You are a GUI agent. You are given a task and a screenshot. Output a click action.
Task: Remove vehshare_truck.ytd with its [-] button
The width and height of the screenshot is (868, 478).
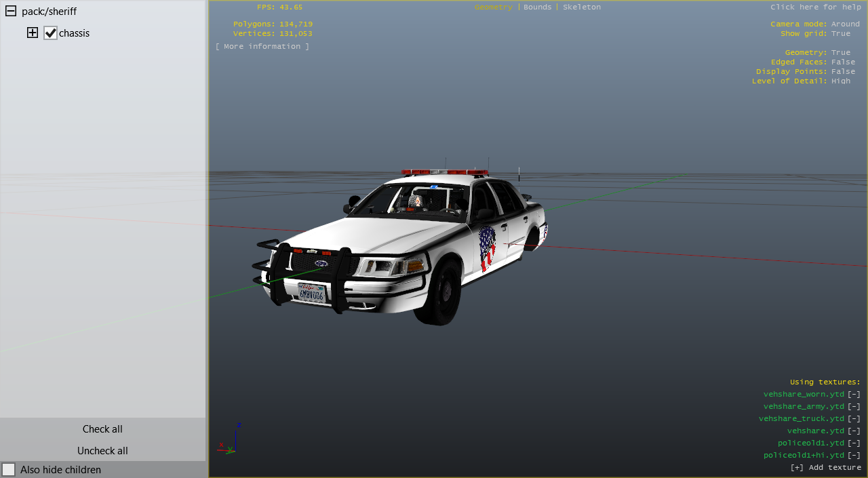[x=854, y=419]
